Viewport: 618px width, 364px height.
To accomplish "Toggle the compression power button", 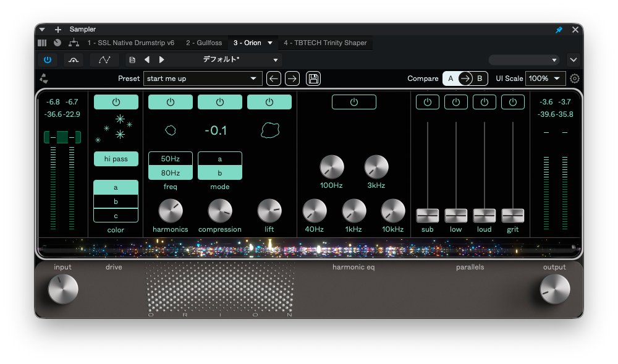I will (x=220, y=102).
